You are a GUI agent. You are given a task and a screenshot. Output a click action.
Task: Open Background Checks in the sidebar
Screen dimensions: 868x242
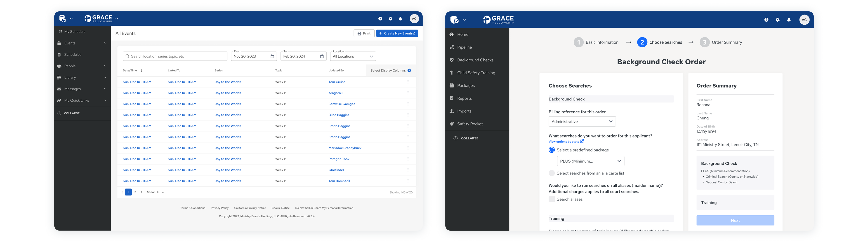[475, 60]
